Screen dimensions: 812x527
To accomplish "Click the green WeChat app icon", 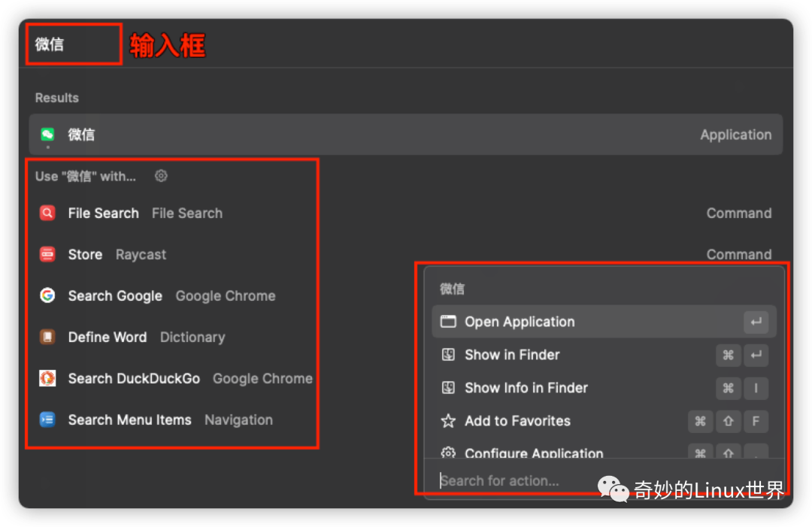I will [47, 135].
